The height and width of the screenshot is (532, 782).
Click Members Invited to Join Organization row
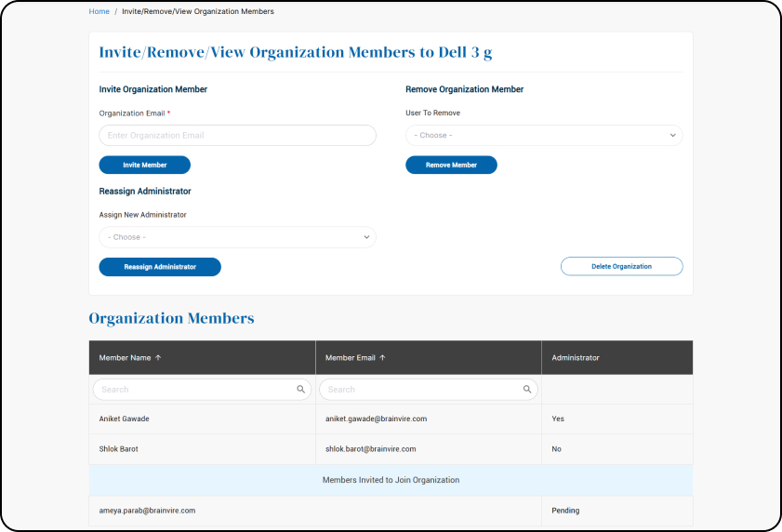click(391, 480)
